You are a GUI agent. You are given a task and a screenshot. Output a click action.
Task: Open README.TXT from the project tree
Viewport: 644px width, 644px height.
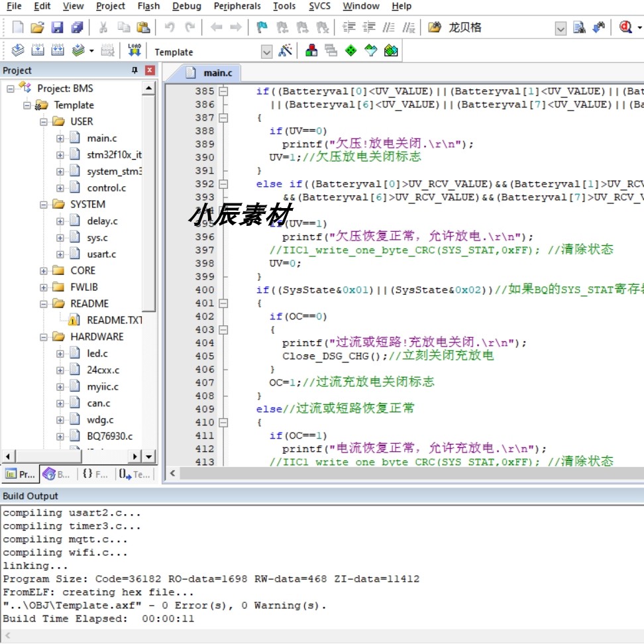pos(111,319)
